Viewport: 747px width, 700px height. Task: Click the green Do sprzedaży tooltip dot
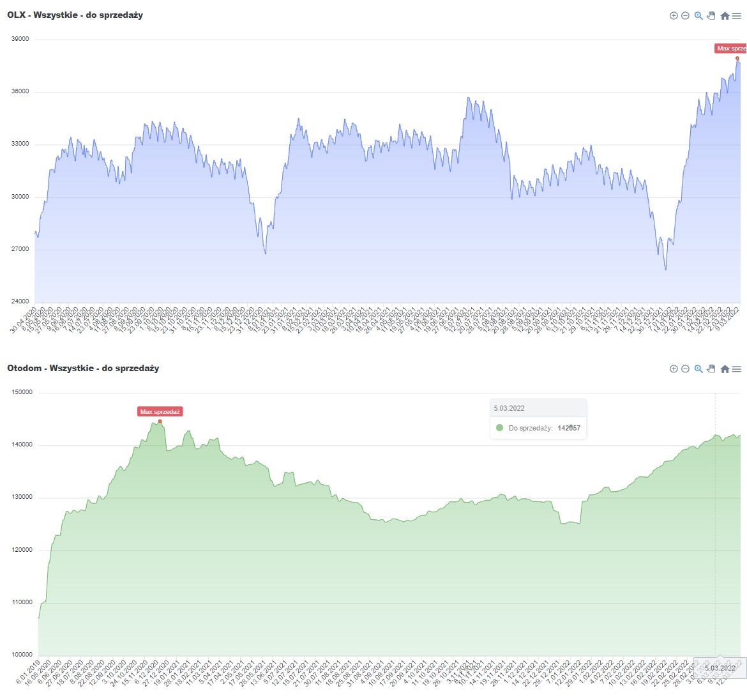500,428
